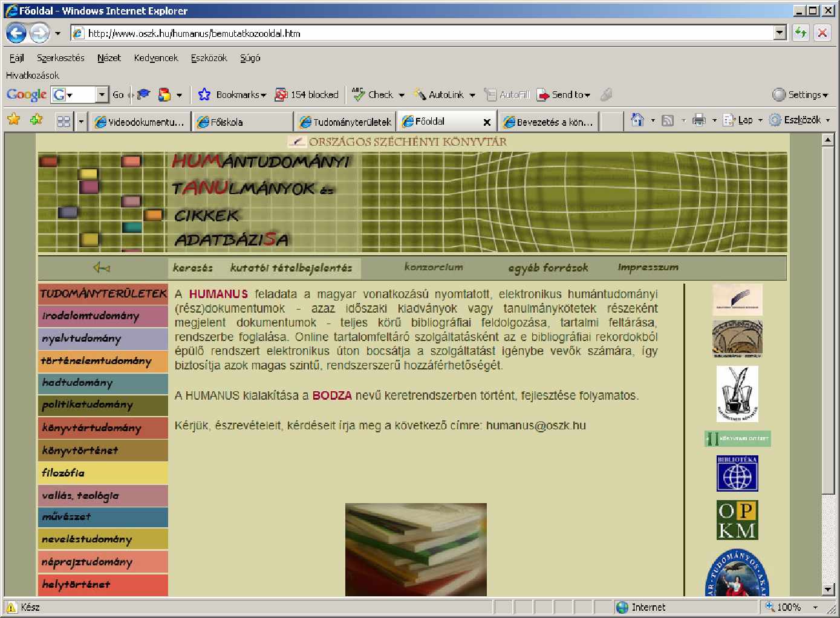
Task: Expand the print options dropdown arrow
Action: pos(714,120)
